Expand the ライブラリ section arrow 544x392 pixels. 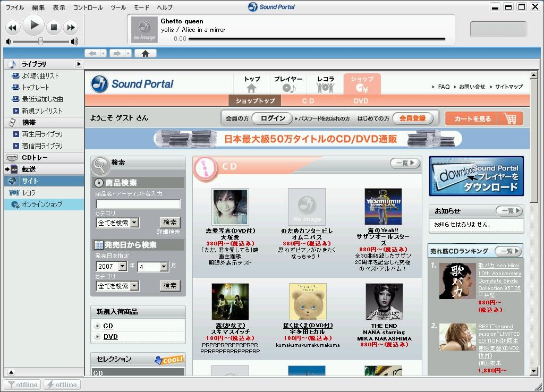(x=79, y=64)
